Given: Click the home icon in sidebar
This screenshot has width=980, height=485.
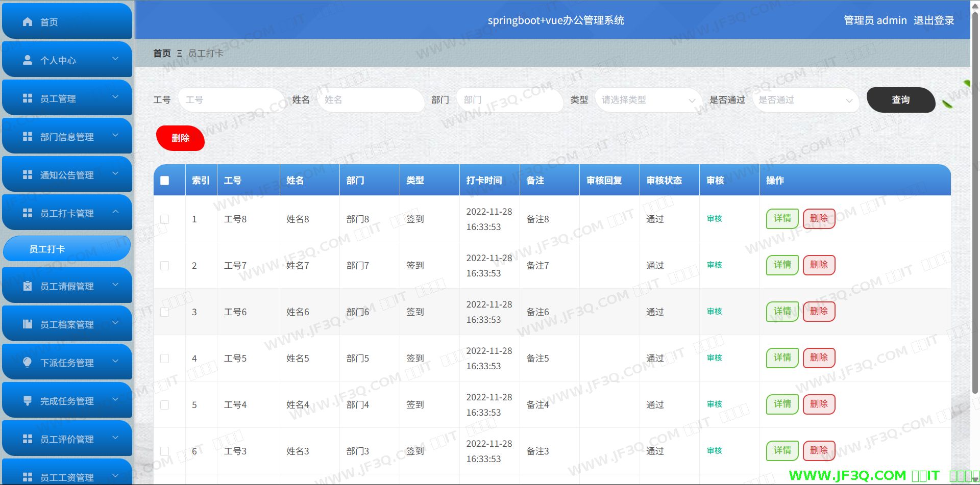Looking at the screenshot, I should (28, 22).
